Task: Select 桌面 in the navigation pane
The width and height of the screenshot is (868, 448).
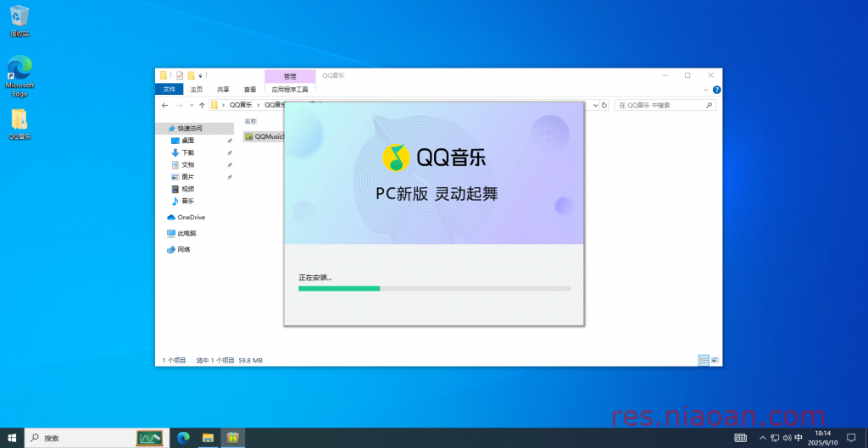Action: click(x=187, y=141)
